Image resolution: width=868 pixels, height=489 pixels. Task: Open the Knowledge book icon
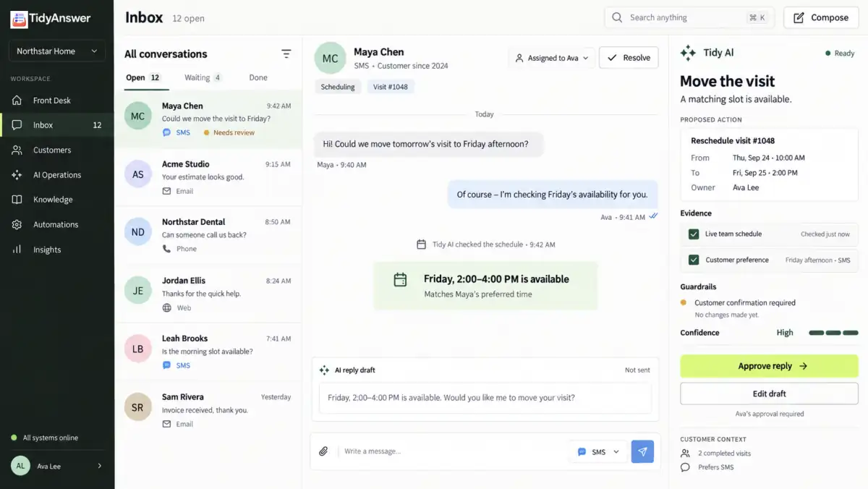tap(17, 200)
